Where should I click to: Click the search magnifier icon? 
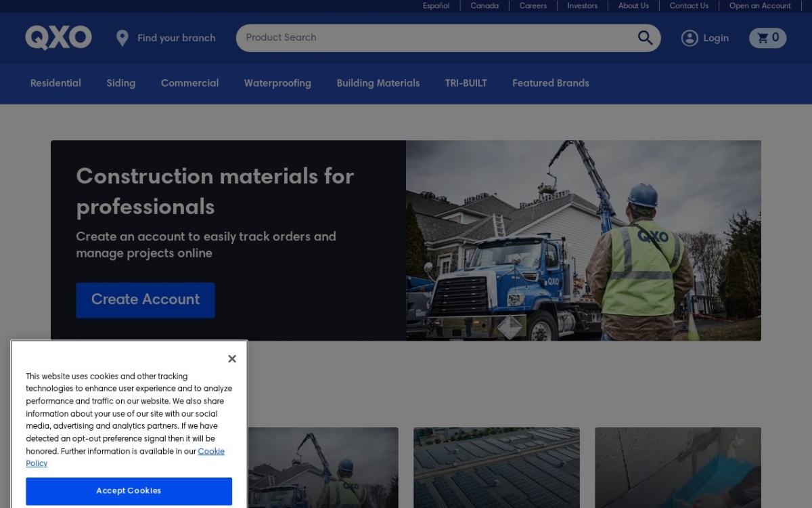point(645,38)
